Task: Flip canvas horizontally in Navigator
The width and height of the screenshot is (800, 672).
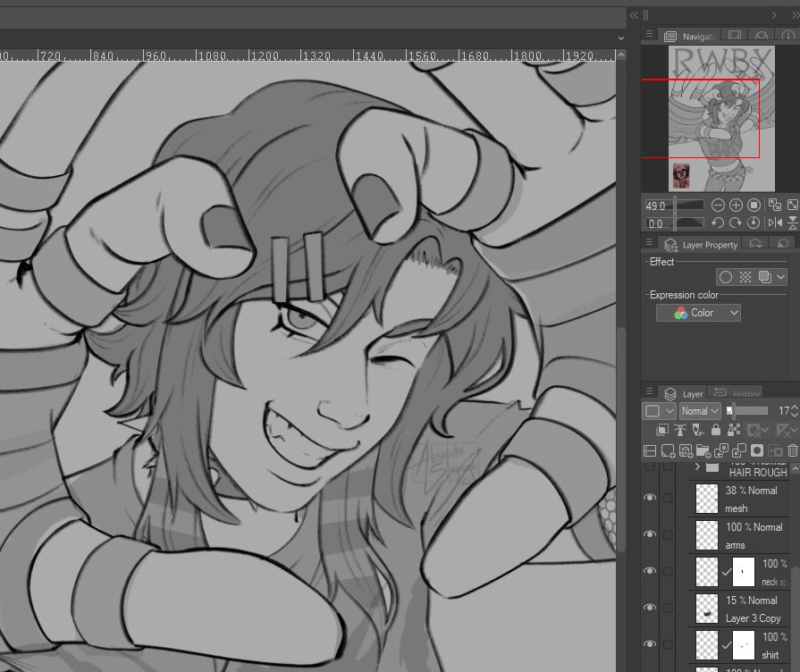Action: pyautogui.click(x=775, y=223)
